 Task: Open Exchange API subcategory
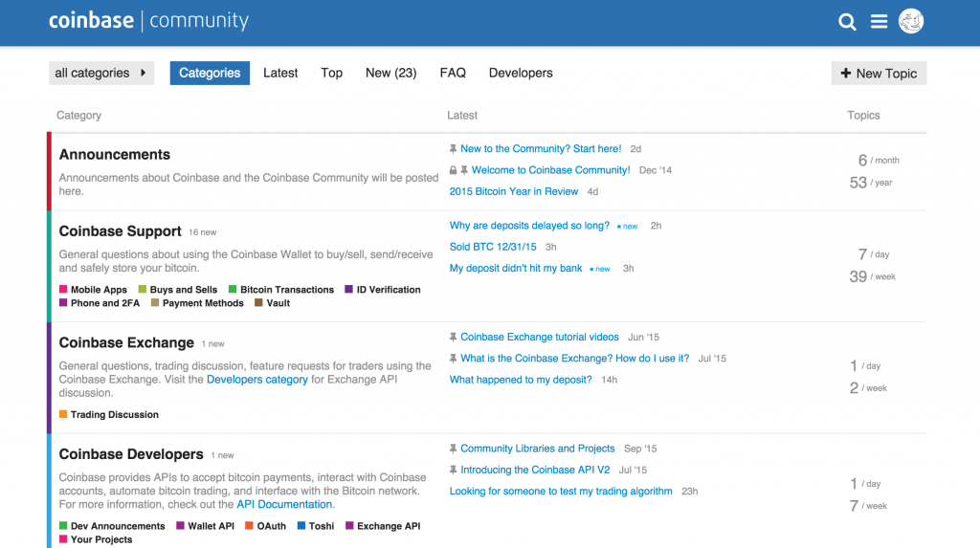383,526
